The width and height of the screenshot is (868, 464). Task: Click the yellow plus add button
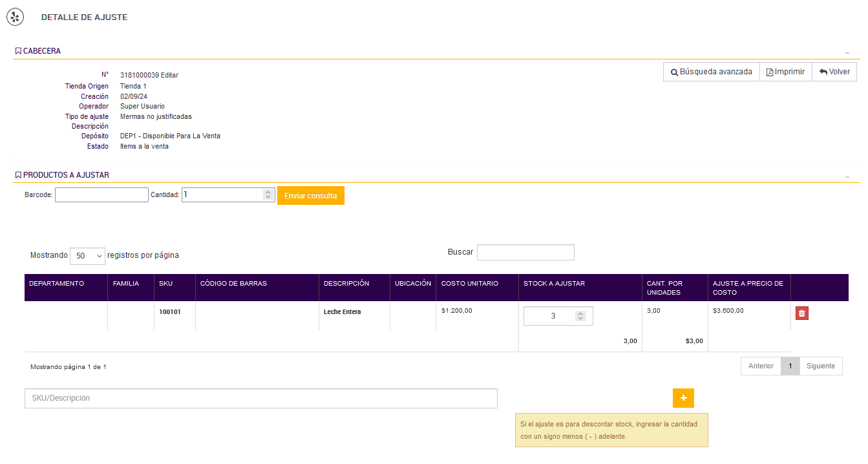click(683, 398)
